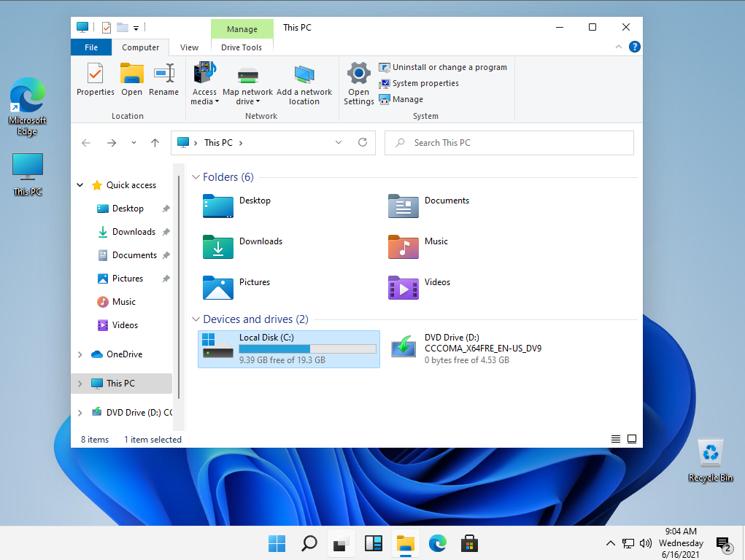Click Uninstall or change a program
Image resolution: width=745 pixels, height=560 pixels.
click(443, 67)
